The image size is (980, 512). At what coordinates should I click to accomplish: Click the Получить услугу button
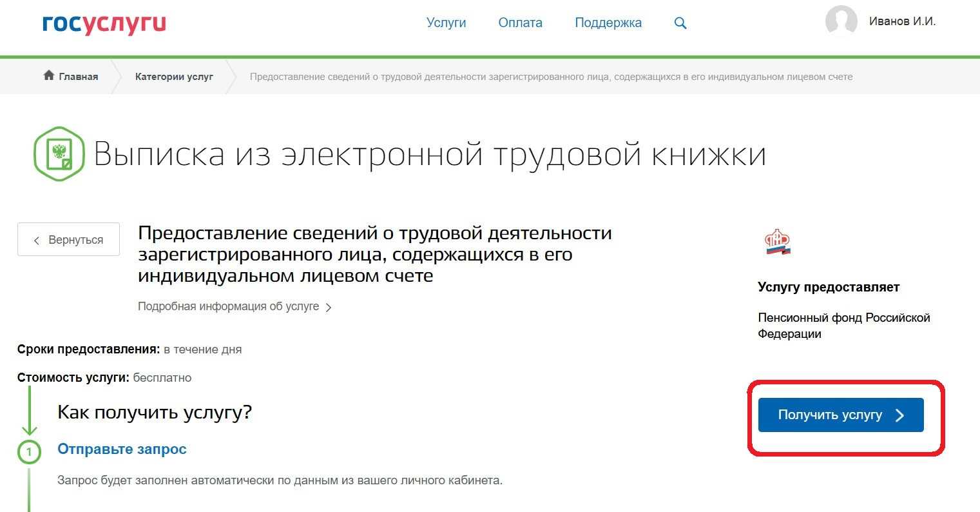[841, 415]
